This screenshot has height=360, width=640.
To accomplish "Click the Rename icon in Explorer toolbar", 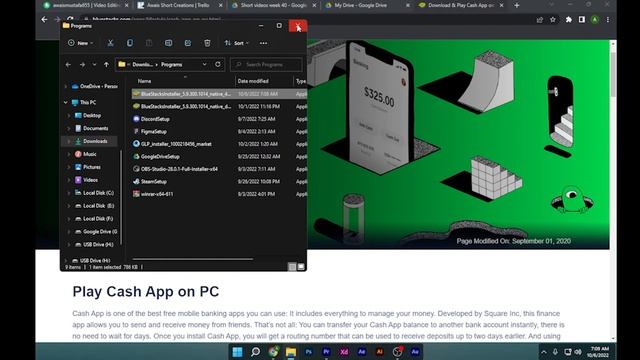I will [x=168, y=43].
